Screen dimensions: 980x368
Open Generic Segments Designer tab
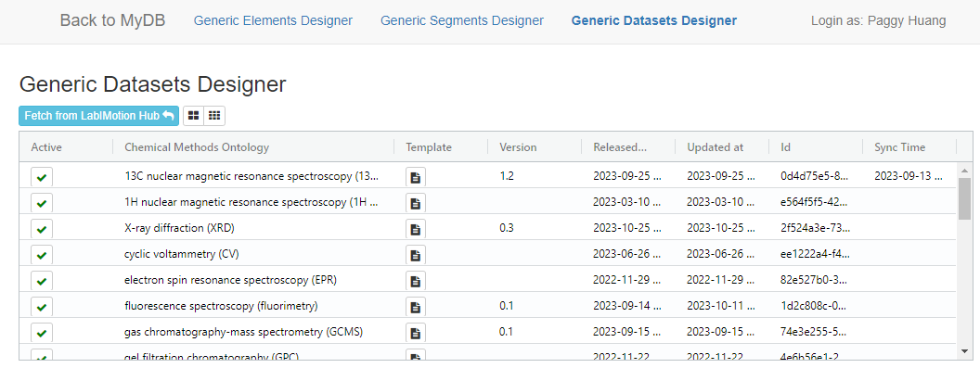click(x=462, y=20)
